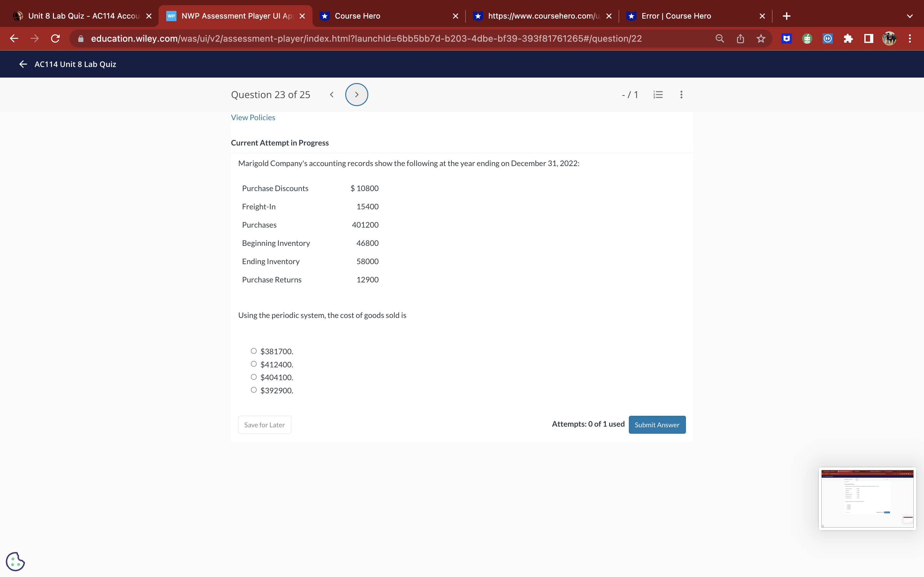Open the browser Extensions puzzle icon
This screenshot has width=924, height=577.
point(848,38)
